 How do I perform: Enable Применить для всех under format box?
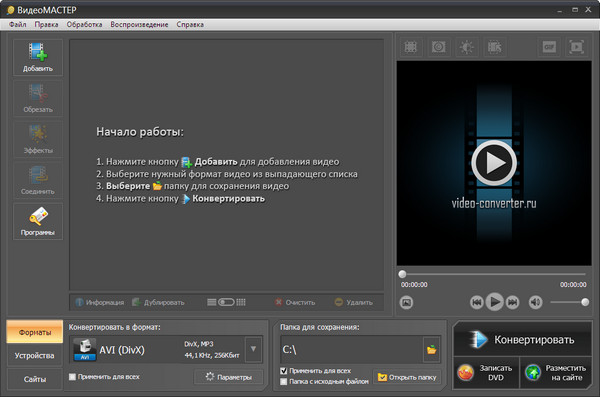pos(72,377)
